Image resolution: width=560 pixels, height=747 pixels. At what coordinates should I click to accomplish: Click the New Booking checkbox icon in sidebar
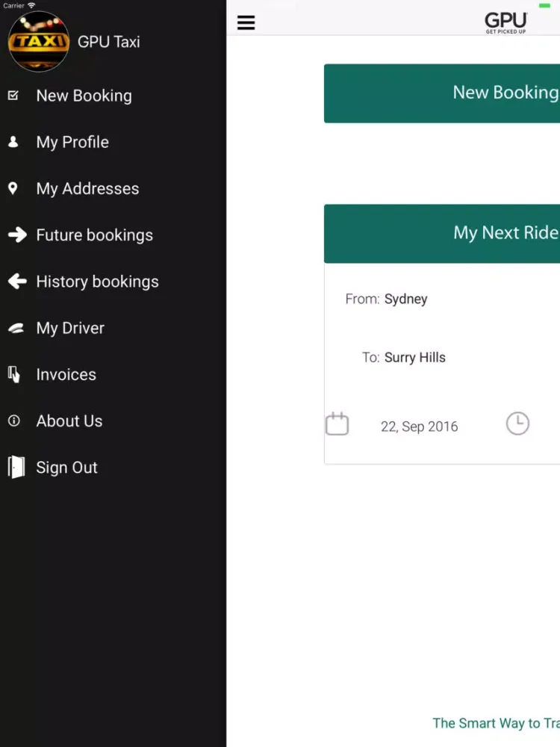(x=13, y=96)
